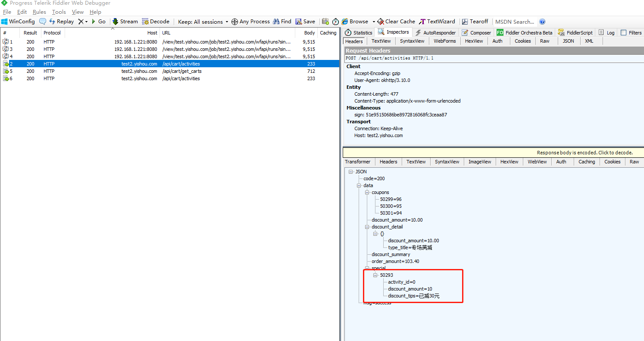Viewport: 644px width, 341px height.
Task: Toggle Stream mode in toolbar
Action: point(125,22)
